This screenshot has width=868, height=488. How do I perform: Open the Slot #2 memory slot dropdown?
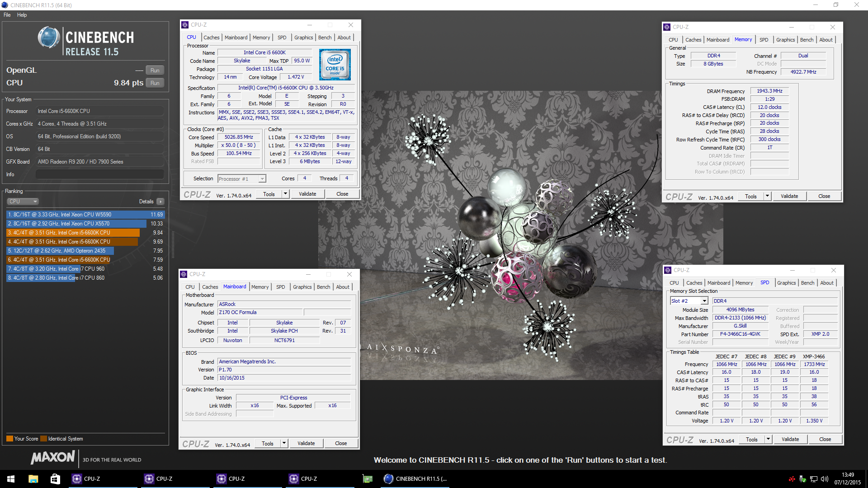coord(689,301)
